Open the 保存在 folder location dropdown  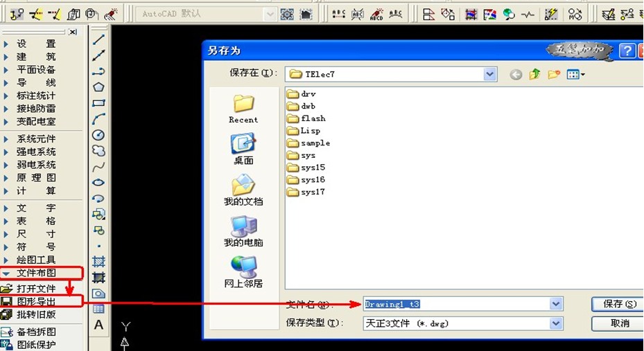(x=489, y=74)
